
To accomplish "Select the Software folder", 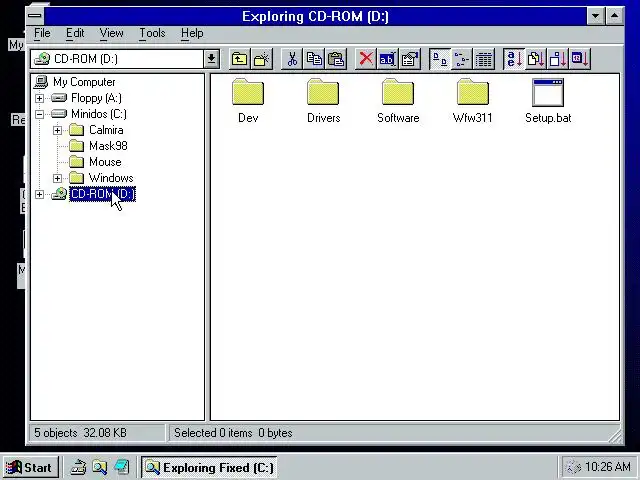I will [x=398, y=101].
